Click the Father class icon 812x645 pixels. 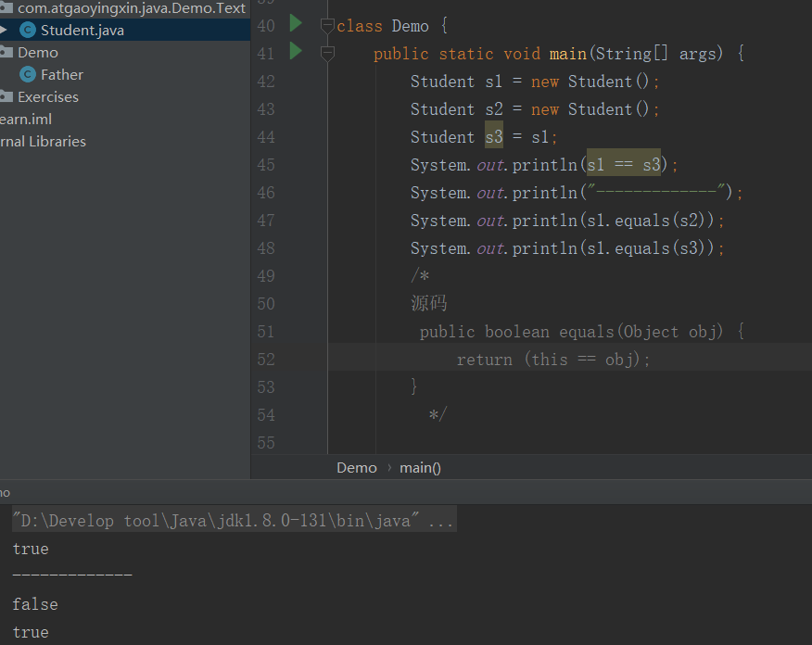coord(28,74)
